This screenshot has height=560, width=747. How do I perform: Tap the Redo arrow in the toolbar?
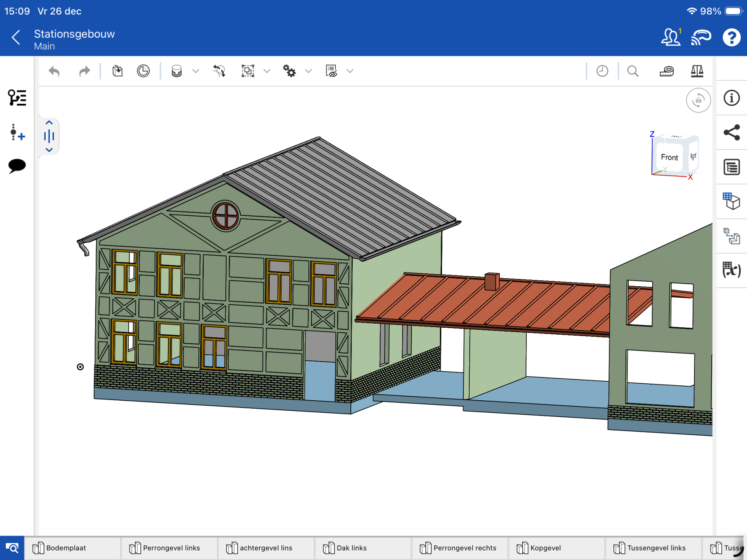(84, 71)
